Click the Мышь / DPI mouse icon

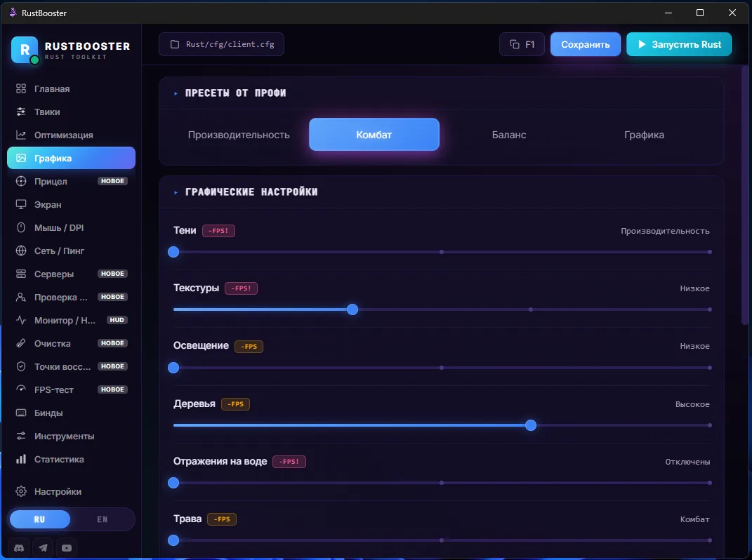pos(20,227)
